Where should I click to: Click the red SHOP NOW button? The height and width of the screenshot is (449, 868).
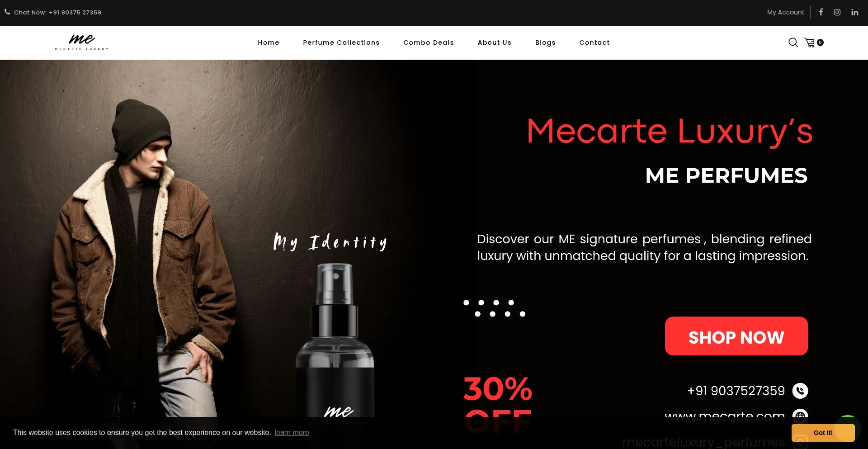pyautogui.click(x=736, y=336)
